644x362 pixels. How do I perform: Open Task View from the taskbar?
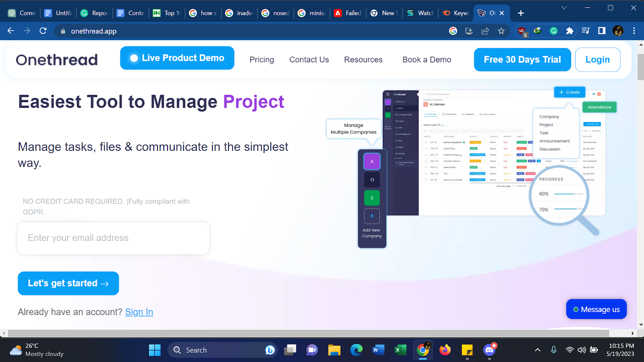click(290, 350)
